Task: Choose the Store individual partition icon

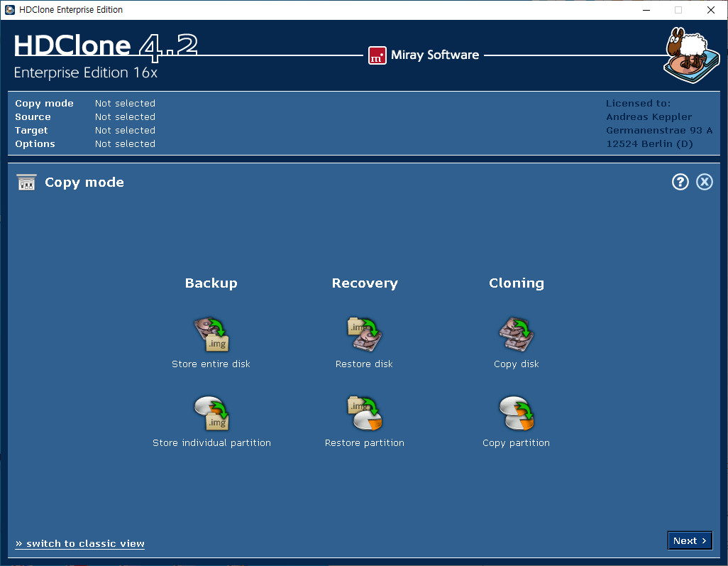Action: (211, 413)
